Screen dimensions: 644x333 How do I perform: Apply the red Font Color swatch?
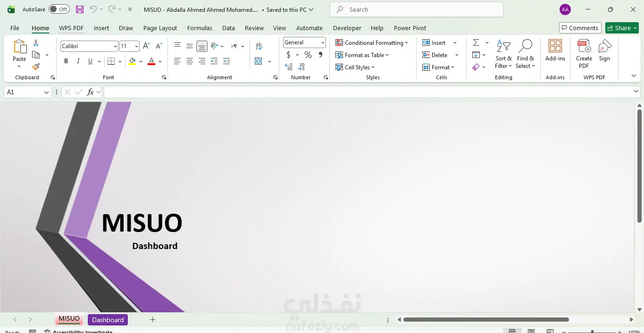pyautogui.click(x=151, y=61)
